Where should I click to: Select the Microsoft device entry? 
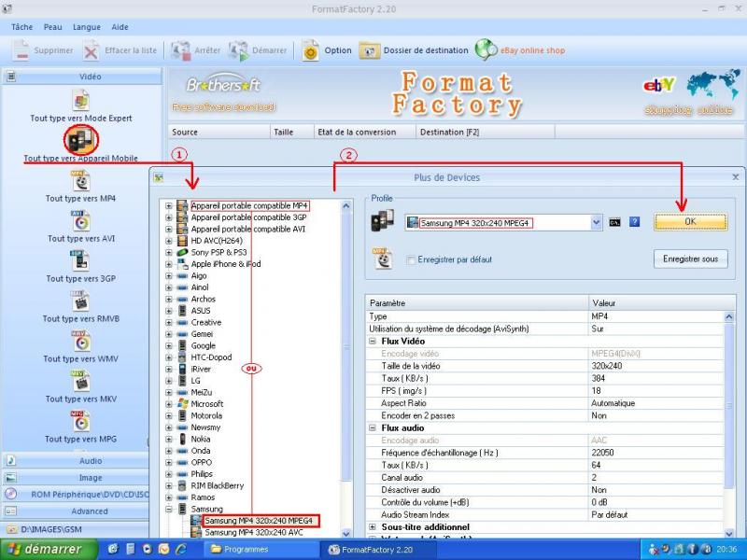[x=206, y=404]
